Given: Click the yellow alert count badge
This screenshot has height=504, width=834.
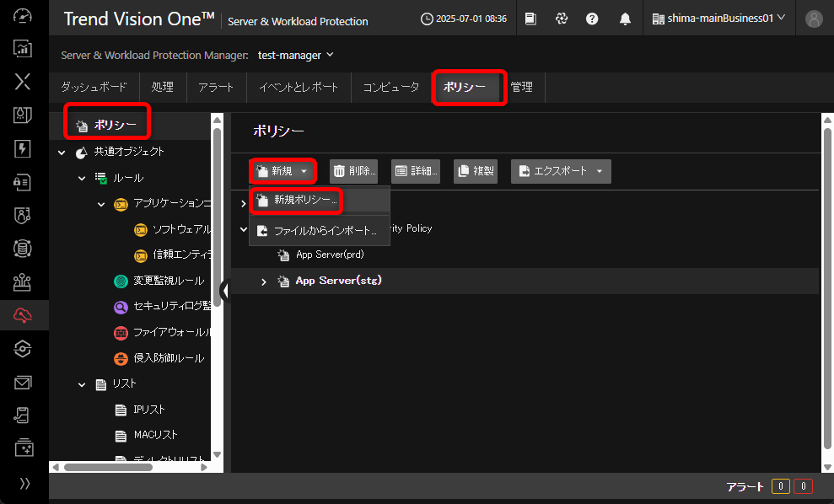Looking at the screenshot, I should [781, 486].
